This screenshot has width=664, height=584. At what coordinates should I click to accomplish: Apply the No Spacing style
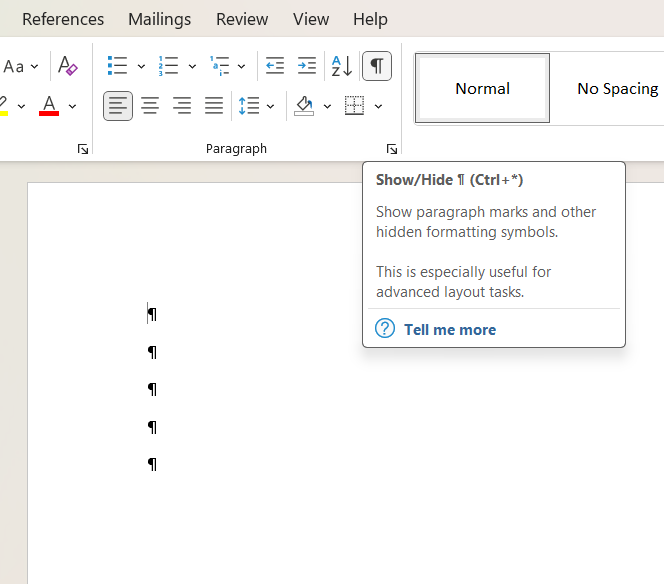(617, 88)
